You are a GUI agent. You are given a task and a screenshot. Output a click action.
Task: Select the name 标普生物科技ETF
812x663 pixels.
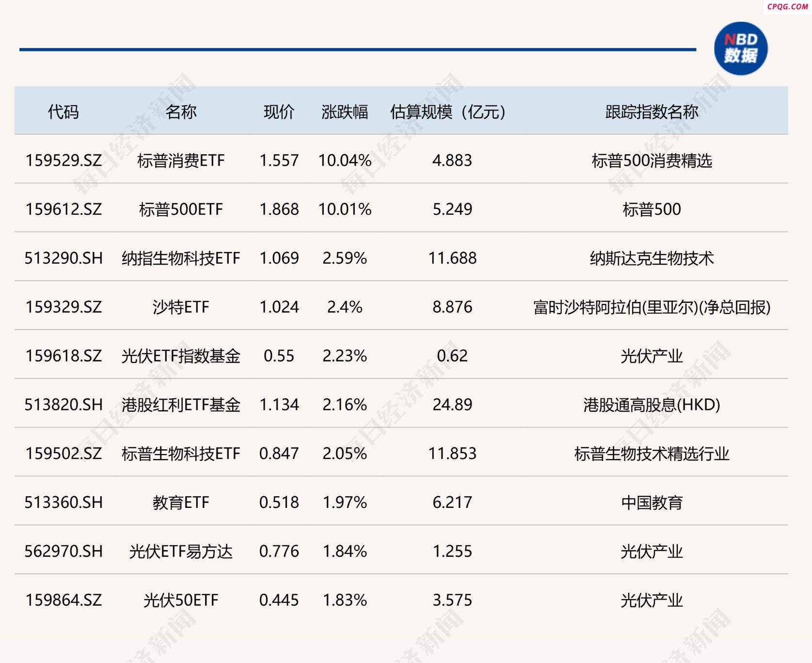click(x=181, y=454)
